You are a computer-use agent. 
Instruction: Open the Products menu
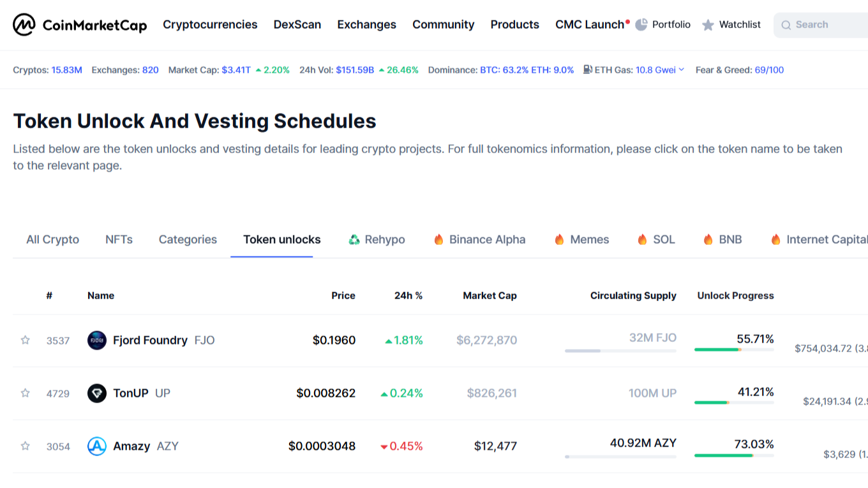(x=515, y=25)
